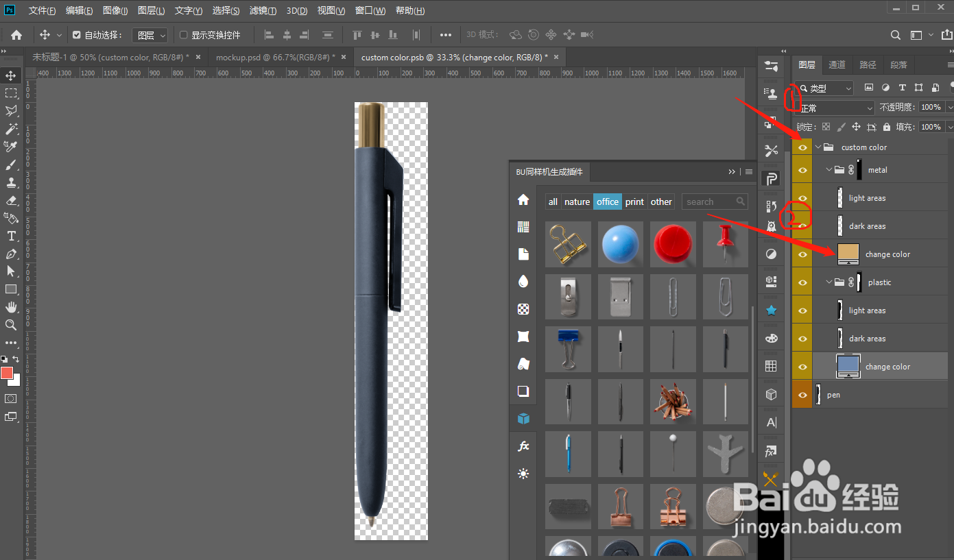Select the Eraser tool

coord(11,200)
